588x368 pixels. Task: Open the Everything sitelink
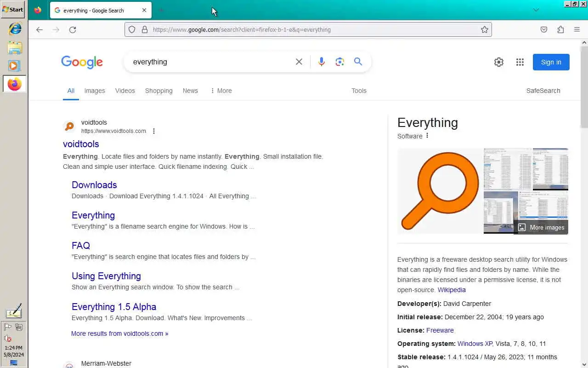tap(93, 215)
